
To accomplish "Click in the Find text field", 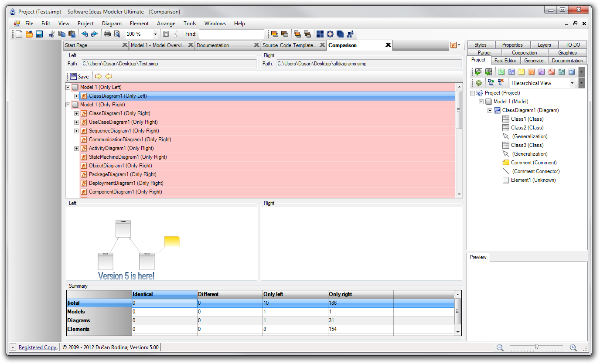I will click(231, 34).
